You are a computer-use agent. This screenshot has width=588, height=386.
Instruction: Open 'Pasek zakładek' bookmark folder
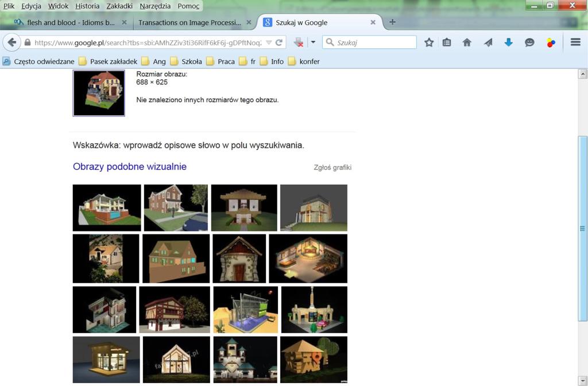click(108, 61)
